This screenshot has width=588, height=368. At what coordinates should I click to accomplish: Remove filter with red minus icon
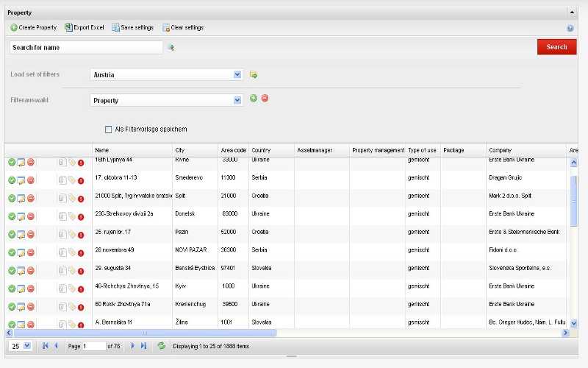point(265,99)
